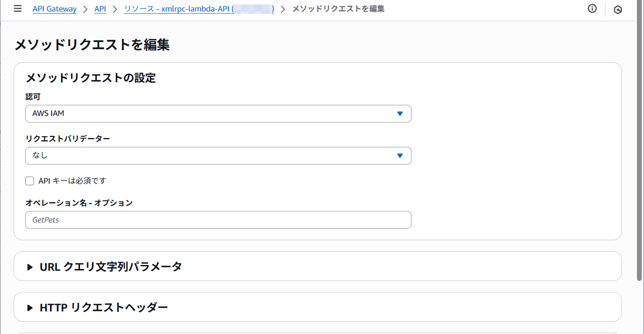Click the メソッドリクエストの設定 section heading
The height and width of the screenshot is (334, 644).
tap(91, 78)
